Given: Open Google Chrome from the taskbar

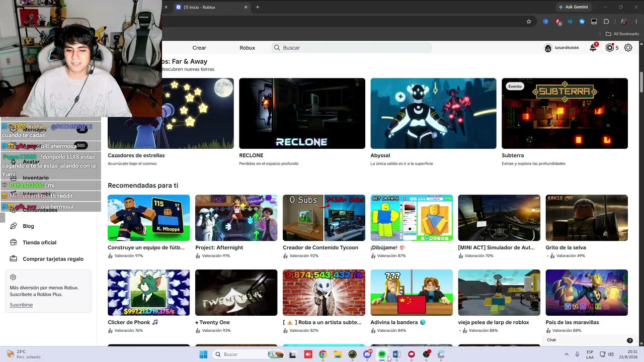Looking at the screenshot, I should click(x=323, y=354).
